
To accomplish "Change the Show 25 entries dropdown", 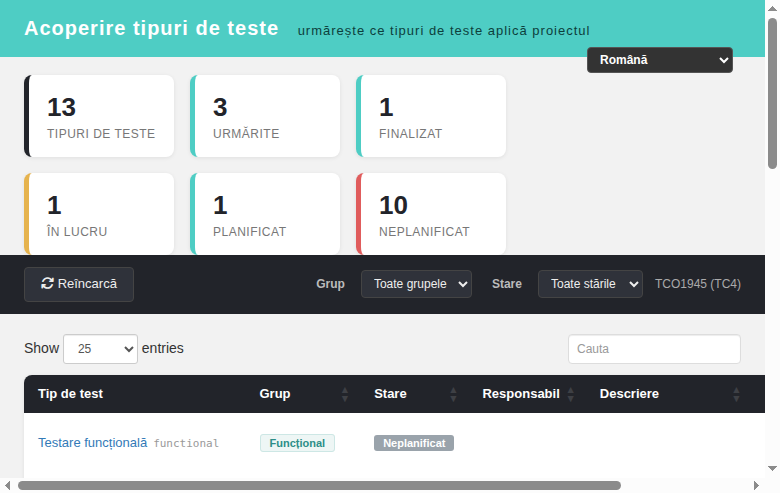I will 100,349.
